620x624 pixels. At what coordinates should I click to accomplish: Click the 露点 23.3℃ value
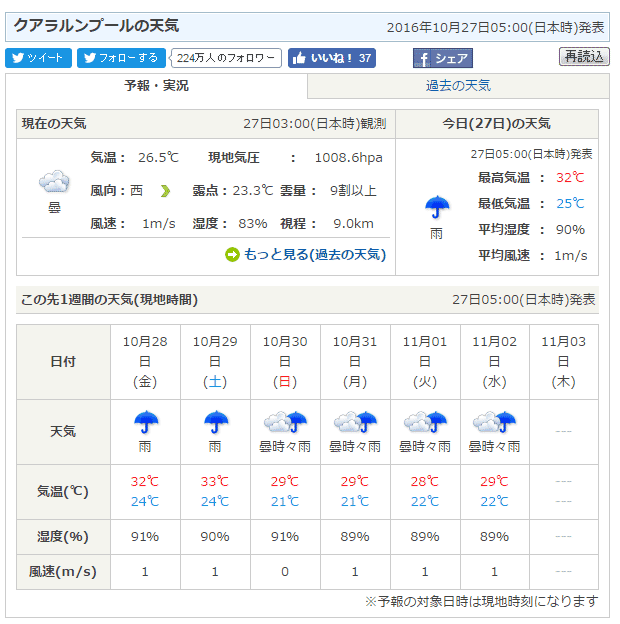[x=253, y=191]
